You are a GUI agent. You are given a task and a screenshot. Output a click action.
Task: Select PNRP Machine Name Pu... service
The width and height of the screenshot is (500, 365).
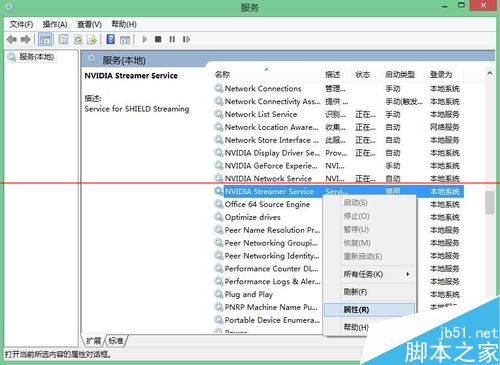pyautogui.click(x=268, y=307)
